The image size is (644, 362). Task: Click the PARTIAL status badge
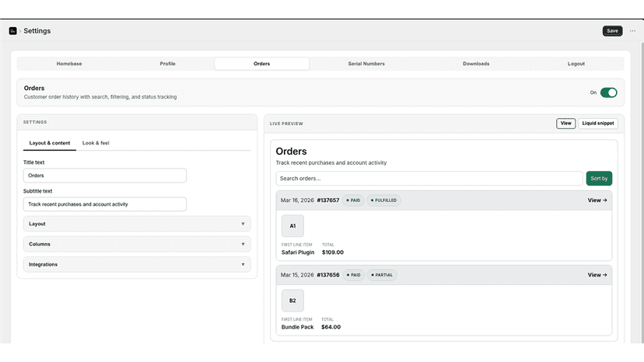pyautogui.click(x=382, y=275)
